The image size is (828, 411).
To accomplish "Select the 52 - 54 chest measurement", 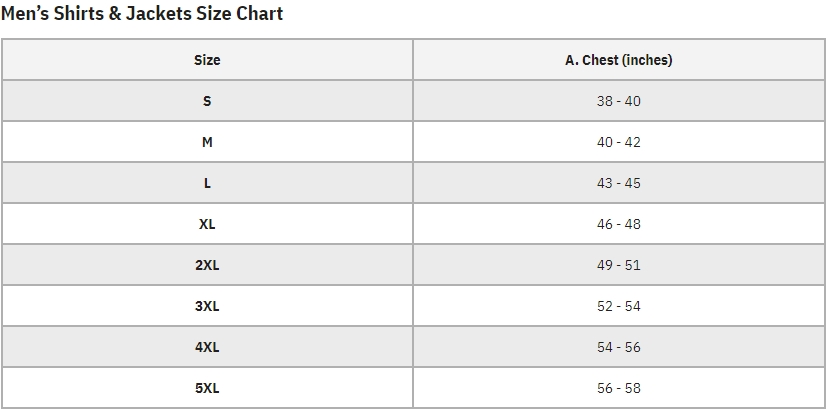I will tap(618, 306).
